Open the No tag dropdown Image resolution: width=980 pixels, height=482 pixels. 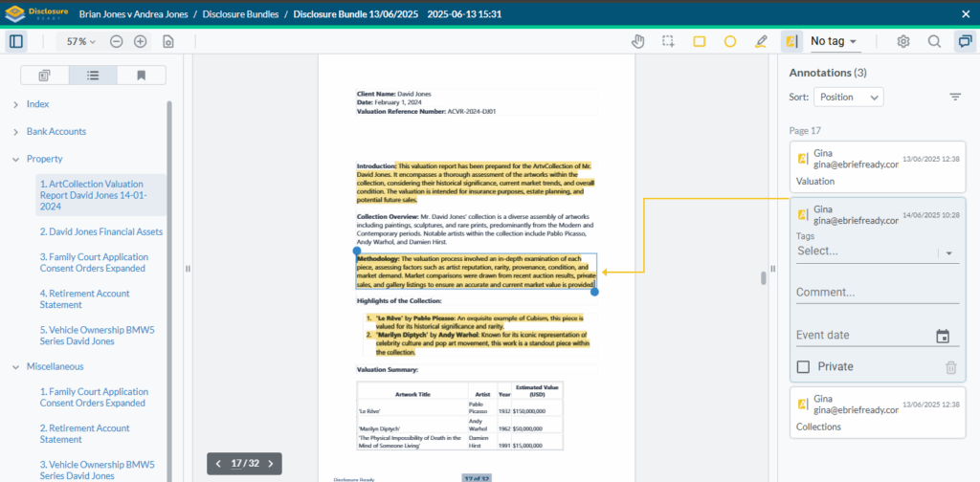pyautogui.click(x=834, y=41)
